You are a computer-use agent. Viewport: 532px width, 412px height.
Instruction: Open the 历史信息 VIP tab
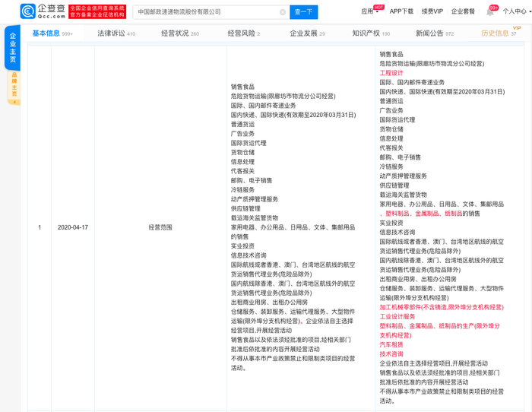pyautogui.click(x=499, y=33)
